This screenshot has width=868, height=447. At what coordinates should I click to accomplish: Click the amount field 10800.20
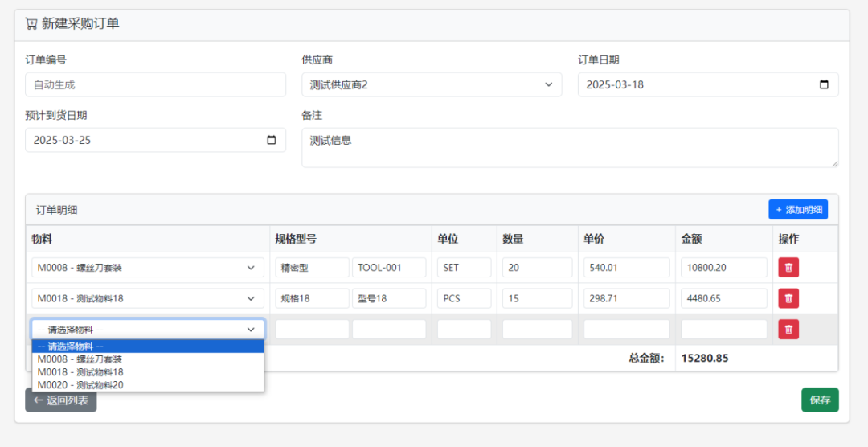[724, 268]
